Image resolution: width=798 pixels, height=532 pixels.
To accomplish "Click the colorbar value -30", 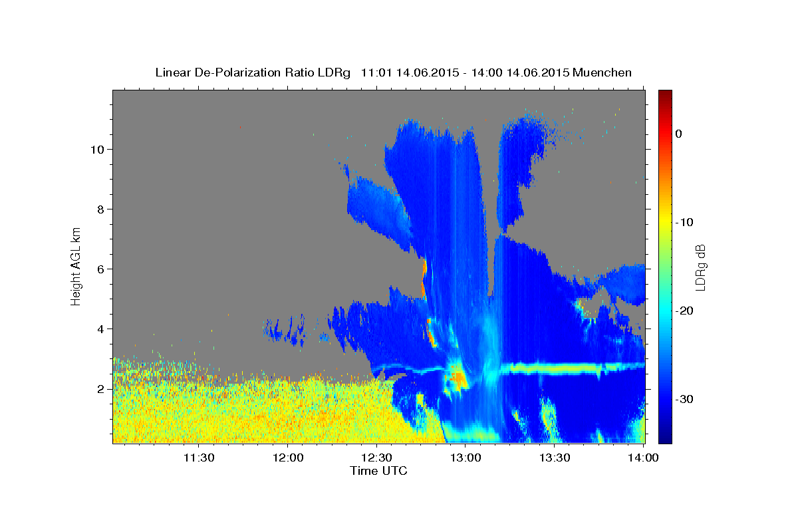I will coord(684,399).
